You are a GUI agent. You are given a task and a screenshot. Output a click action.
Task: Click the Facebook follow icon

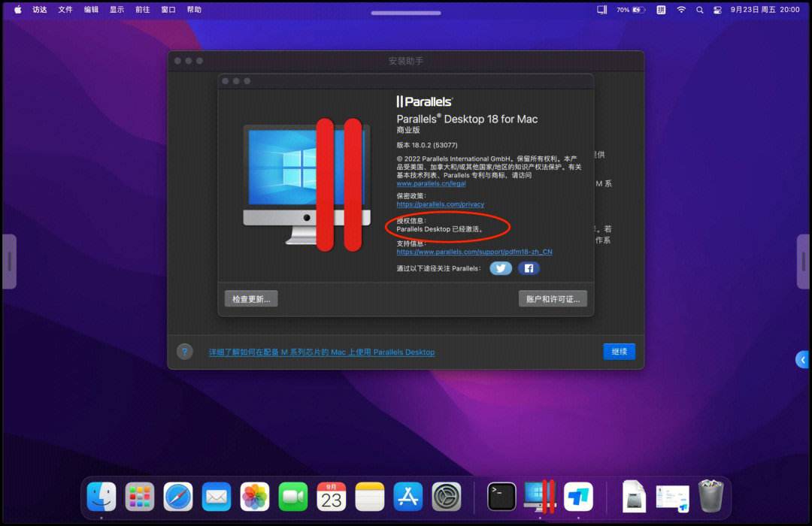529,268
